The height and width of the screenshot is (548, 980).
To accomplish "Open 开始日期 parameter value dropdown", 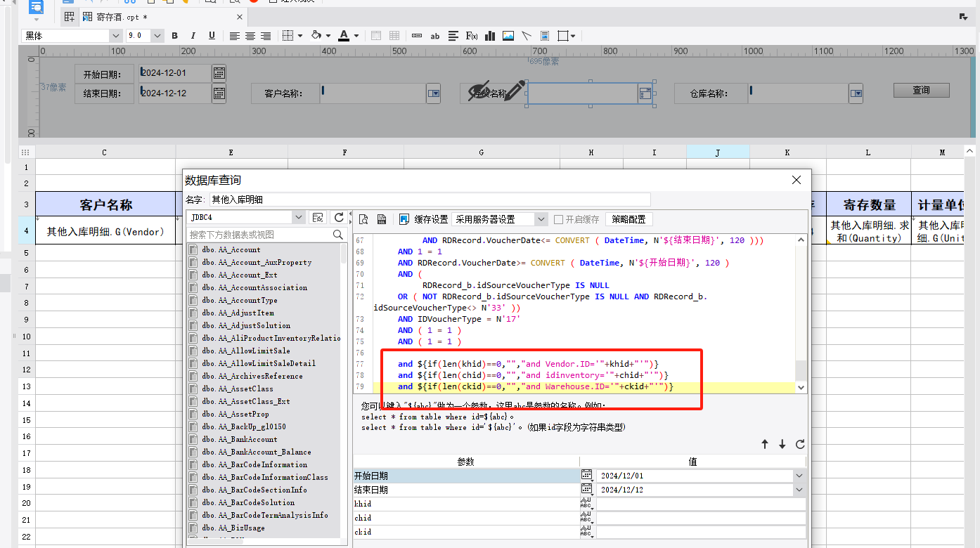I will 799,476.
